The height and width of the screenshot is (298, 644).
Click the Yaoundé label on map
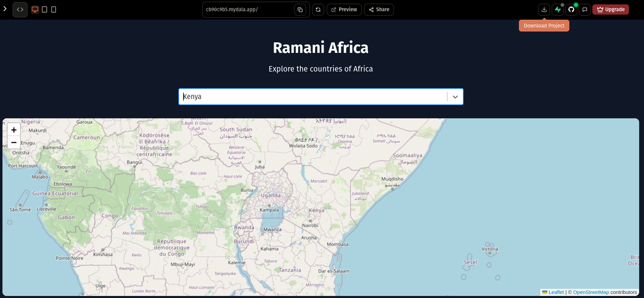pyautogui.click(x=66, y=167)
